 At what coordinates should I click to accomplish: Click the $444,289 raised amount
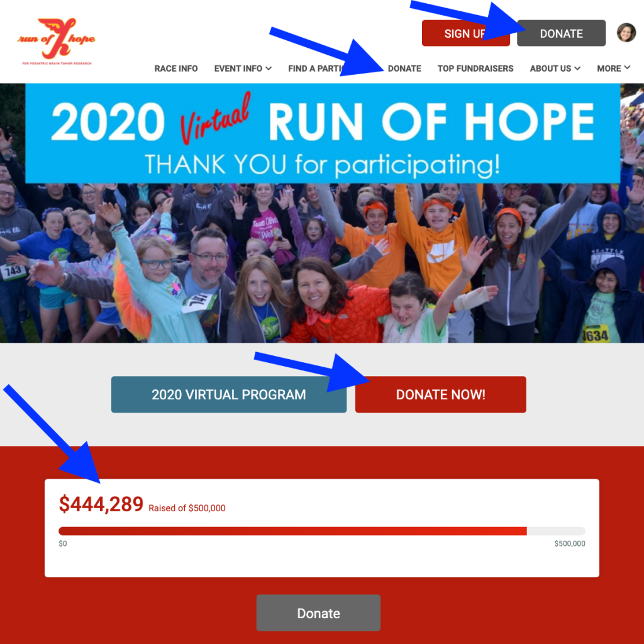101,504
